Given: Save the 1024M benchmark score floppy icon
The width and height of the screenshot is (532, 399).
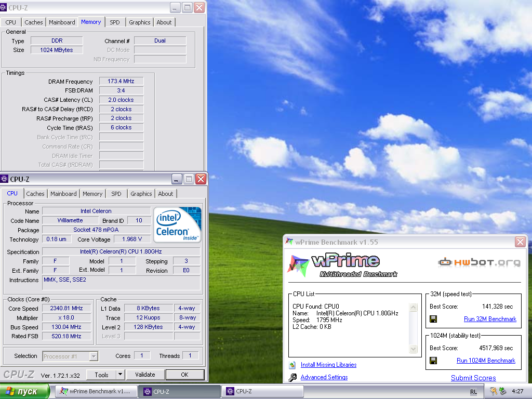Looking at the screenshot, I should tap(433, 361).
